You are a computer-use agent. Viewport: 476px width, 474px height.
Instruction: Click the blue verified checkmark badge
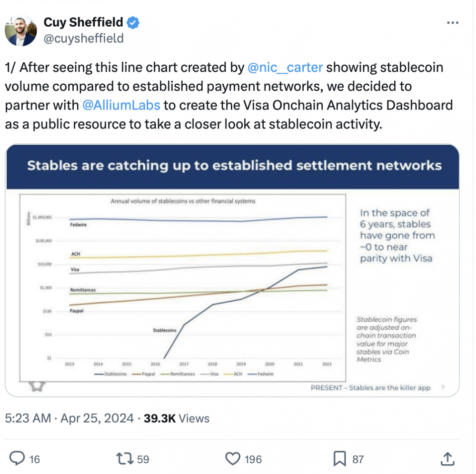[x=133, y=23]
